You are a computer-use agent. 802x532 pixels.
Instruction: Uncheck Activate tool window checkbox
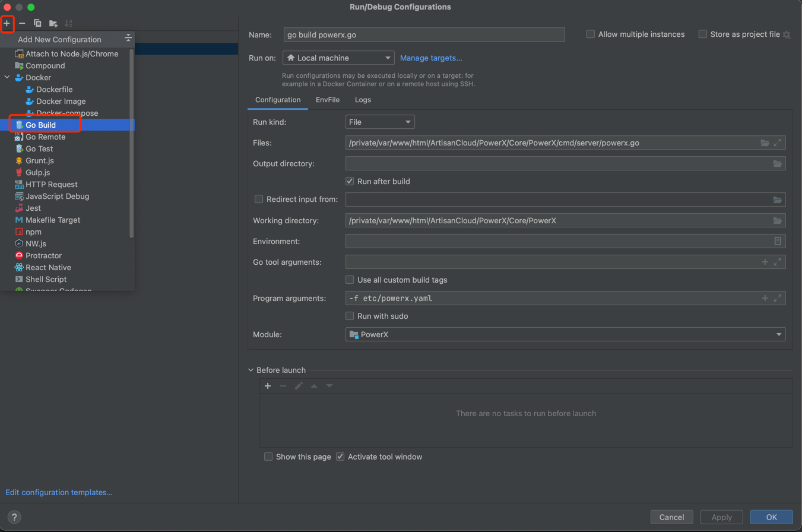340,457
